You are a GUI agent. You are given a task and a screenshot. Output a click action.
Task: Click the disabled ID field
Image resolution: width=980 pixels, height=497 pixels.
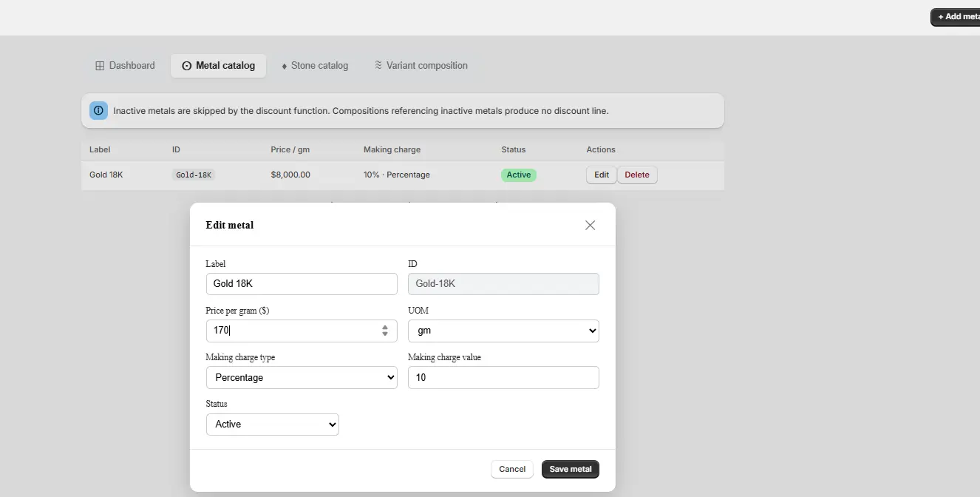click(x=503, y=284)
